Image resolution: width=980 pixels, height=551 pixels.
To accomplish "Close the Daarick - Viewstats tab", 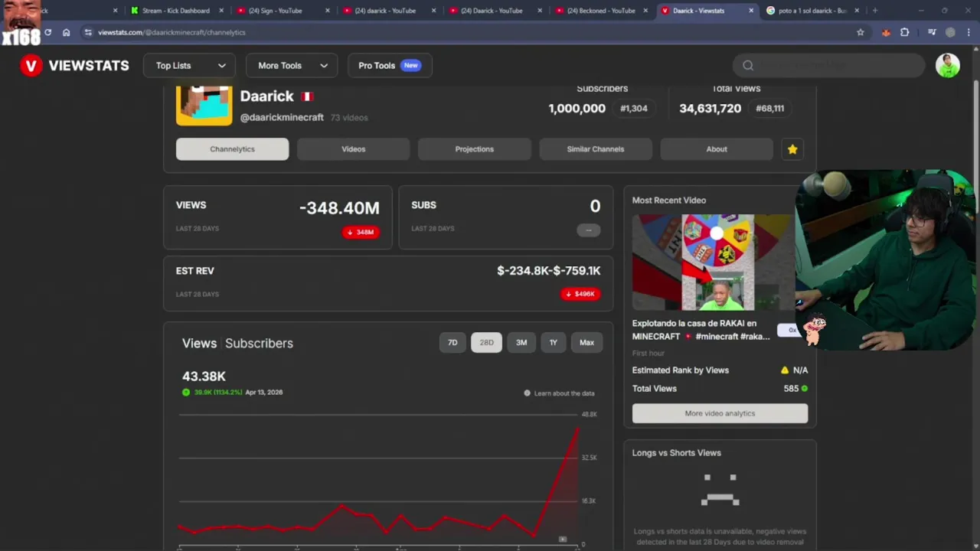I will click(750, 11).
